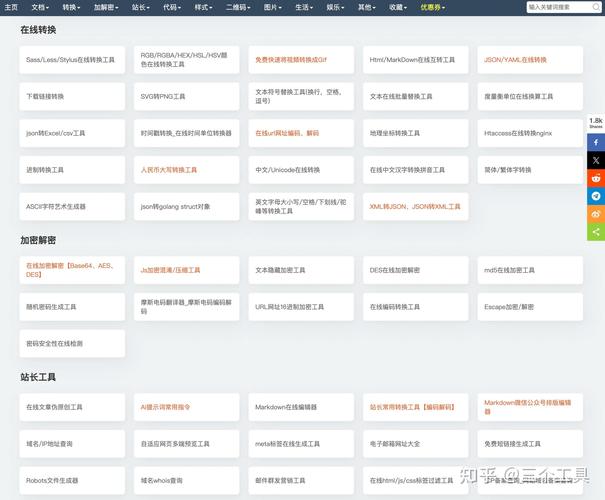Screen dimensions: 605x500
Task: Share via the Reddit icon
Action: pyautogui.click(x=596, y=178)
